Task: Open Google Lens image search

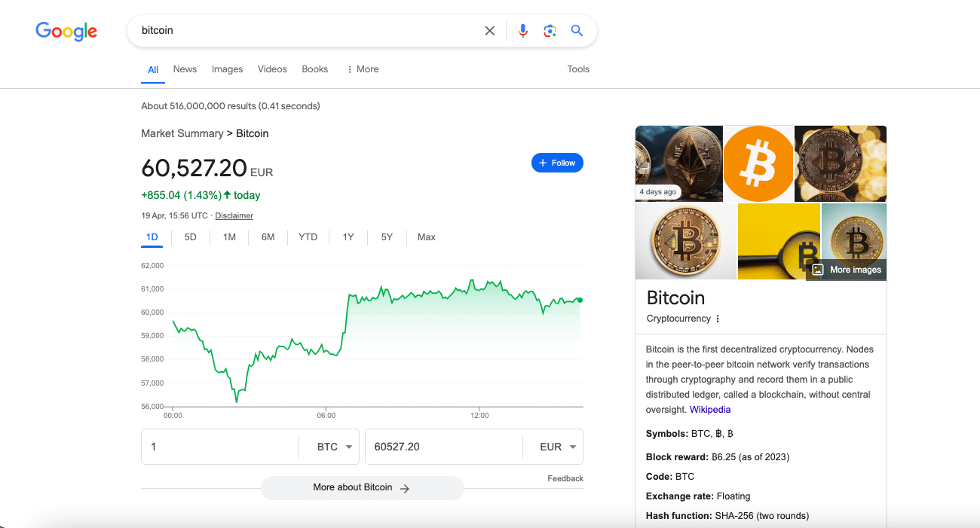Action: (550, 31)
